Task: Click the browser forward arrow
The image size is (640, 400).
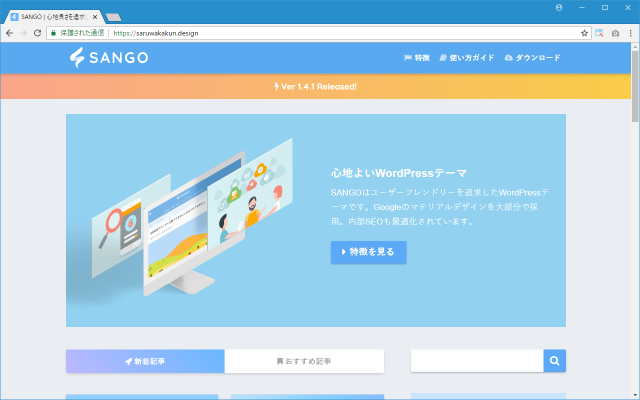Action: point(23,33)
